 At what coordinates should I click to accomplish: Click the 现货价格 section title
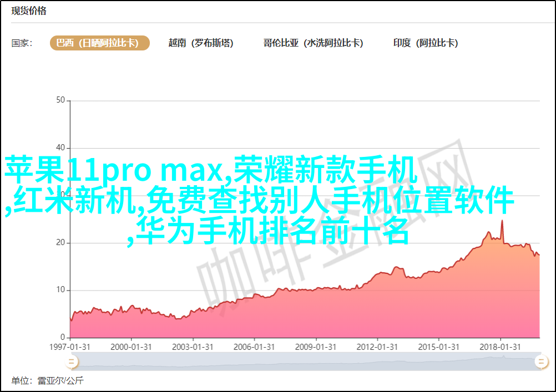(29, 11)
